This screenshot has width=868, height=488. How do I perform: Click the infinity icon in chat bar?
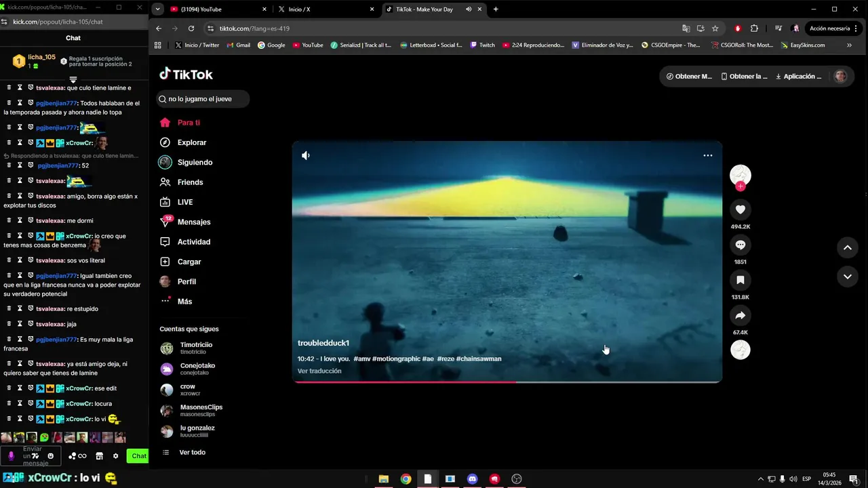coord(82,456)
